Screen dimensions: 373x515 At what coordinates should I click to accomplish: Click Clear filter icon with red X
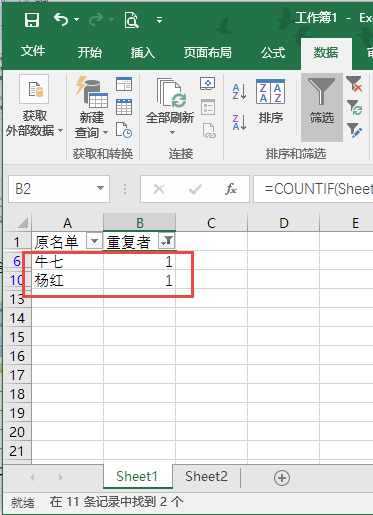click(x=354, y=84)
